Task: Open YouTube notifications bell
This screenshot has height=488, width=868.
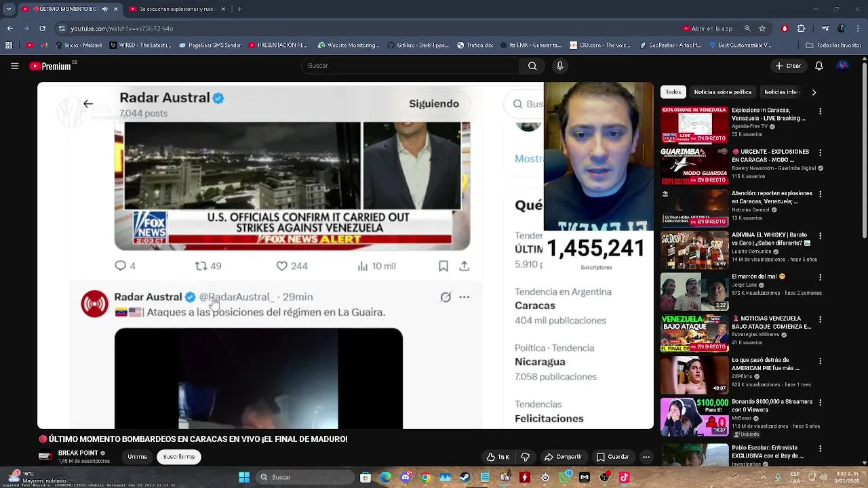Action: [x=818, y=66]
